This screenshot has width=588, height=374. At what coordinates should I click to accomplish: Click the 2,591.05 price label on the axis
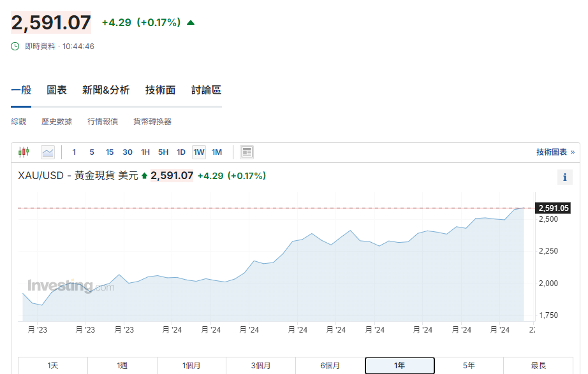click(554, 208)
